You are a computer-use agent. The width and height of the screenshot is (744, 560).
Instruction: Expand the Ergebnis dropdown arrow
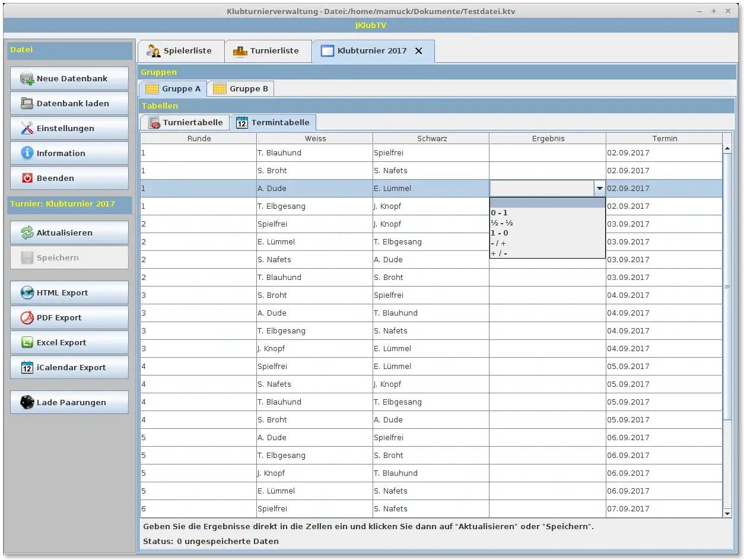(x=599, y=189)
